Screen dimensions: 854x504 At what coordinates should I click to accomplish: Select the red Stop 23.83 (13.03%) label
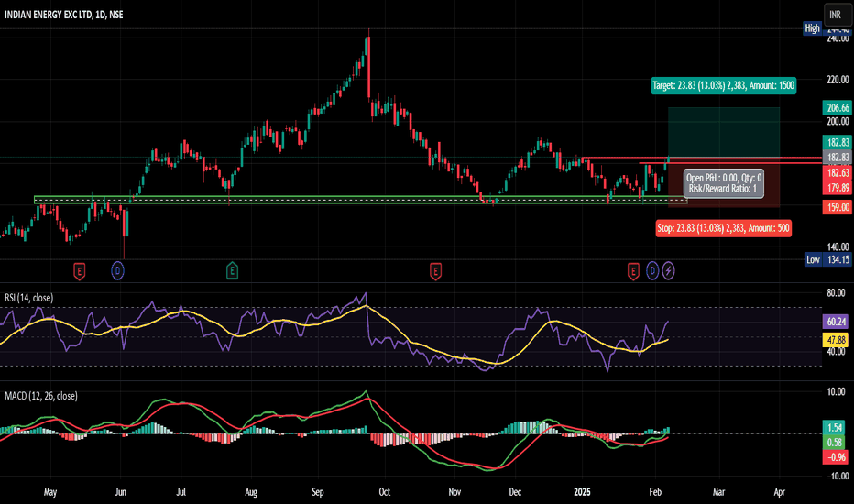[x=723, y=228]
